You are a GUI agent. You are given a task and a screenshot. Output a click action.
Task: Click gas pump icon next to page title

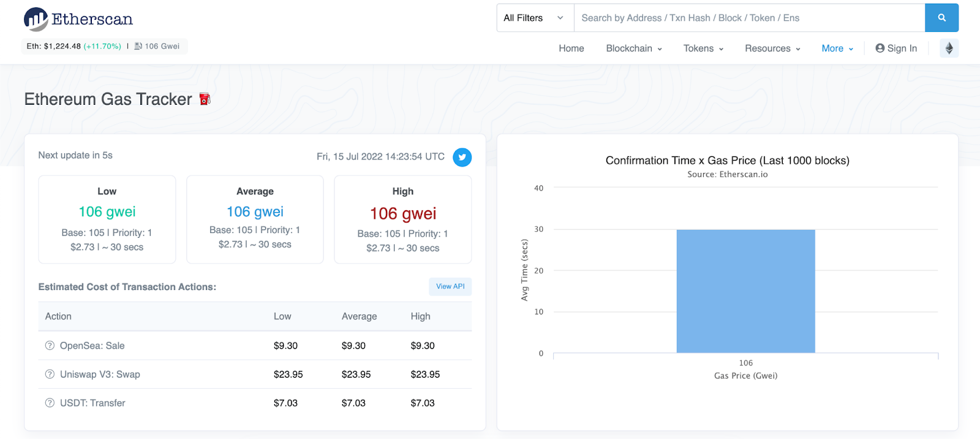tap(205, 99)
